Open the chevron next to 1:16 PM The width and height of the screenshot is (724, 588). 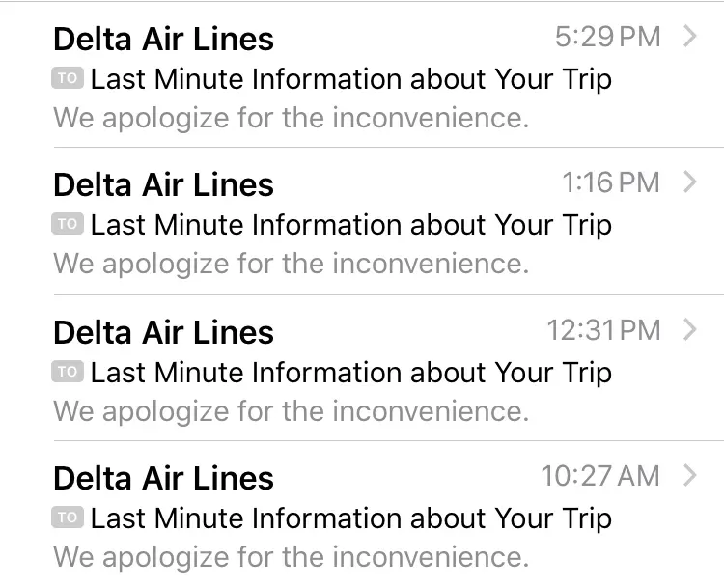coord(689,182)
